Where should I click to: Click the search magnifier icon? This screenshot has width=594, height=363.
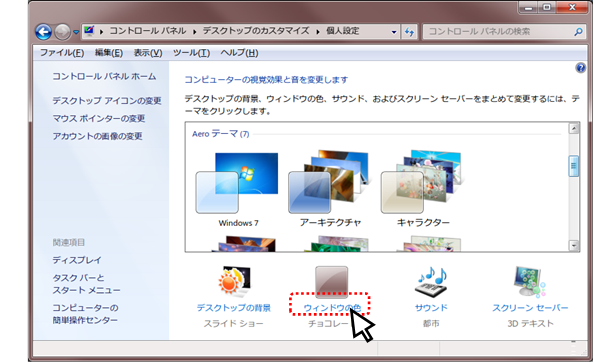click(x=578, y=32)
